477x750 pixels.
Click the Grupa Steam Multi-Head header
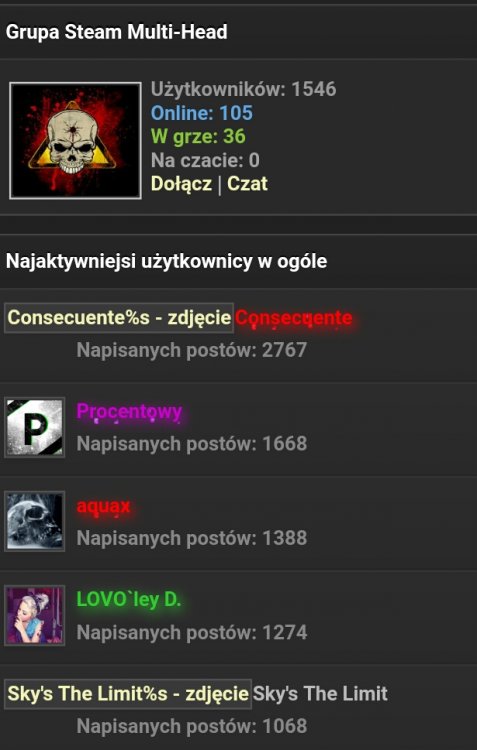tap(116, 32)
